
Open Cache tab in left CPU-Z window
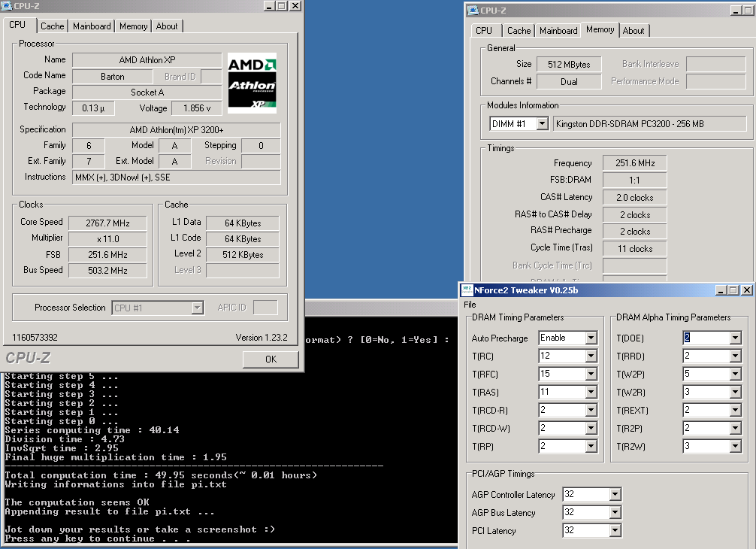tap(52, 26)
